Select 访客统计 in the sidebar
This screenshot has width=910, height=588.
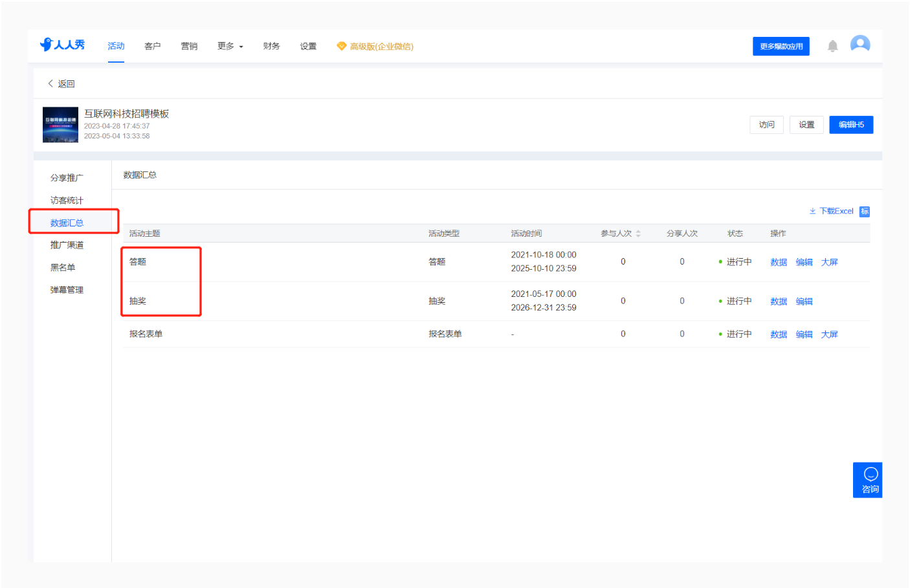click(67, 201)
